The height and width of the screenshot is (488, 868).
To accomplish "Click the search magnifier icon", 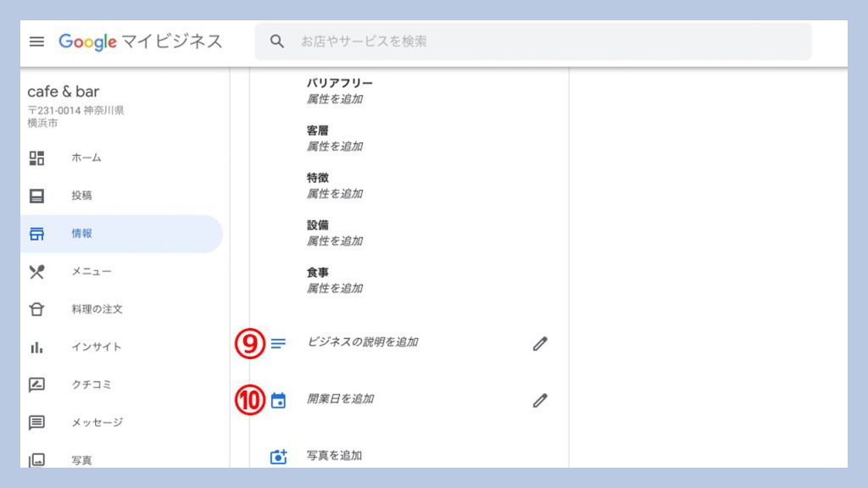I will coord(276,42).
